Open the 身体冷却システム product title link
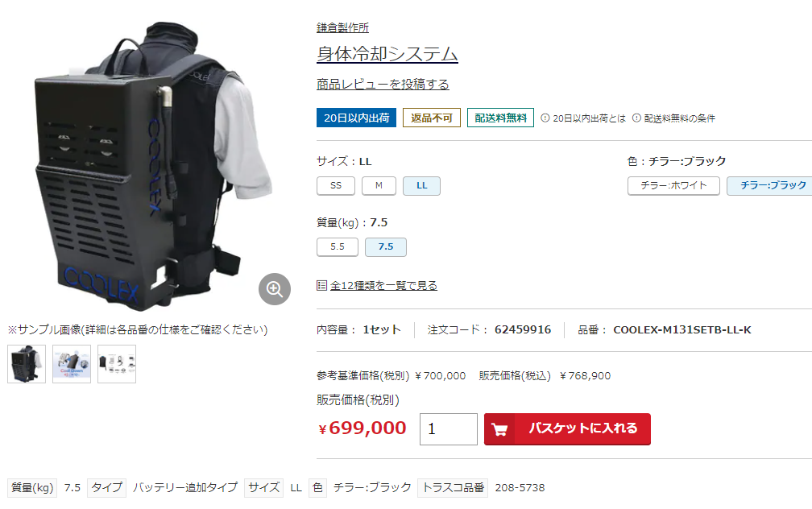 pyautogui.click(x=387, y=54)
